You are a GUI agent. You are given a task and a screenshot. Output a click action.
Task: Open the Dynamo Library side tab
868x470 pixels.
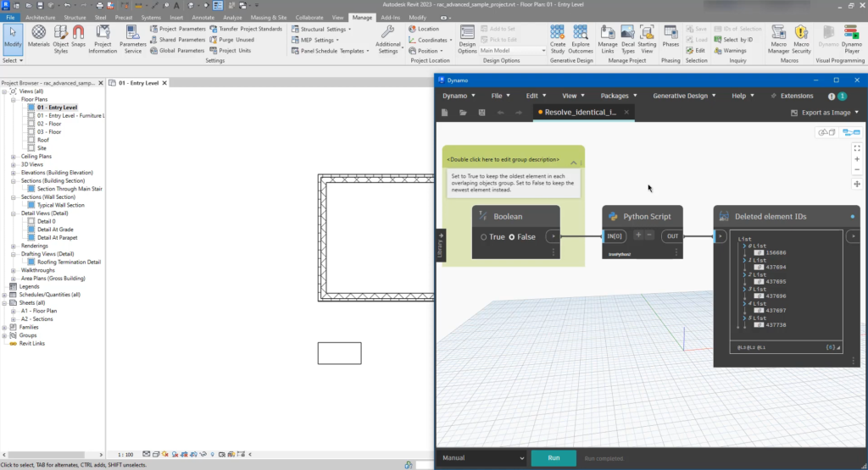click(x=440, y=245)
